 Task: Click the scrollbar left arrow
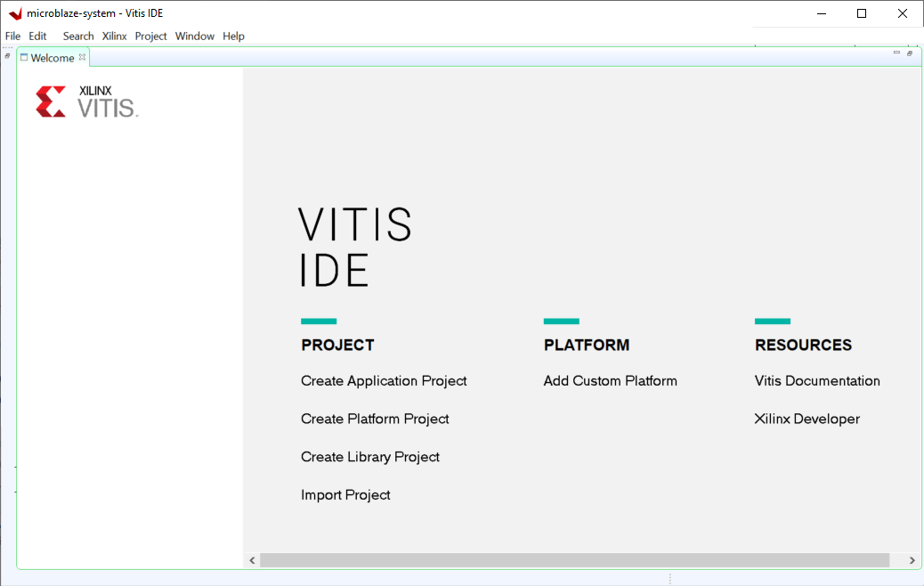(x=252, y=560)
